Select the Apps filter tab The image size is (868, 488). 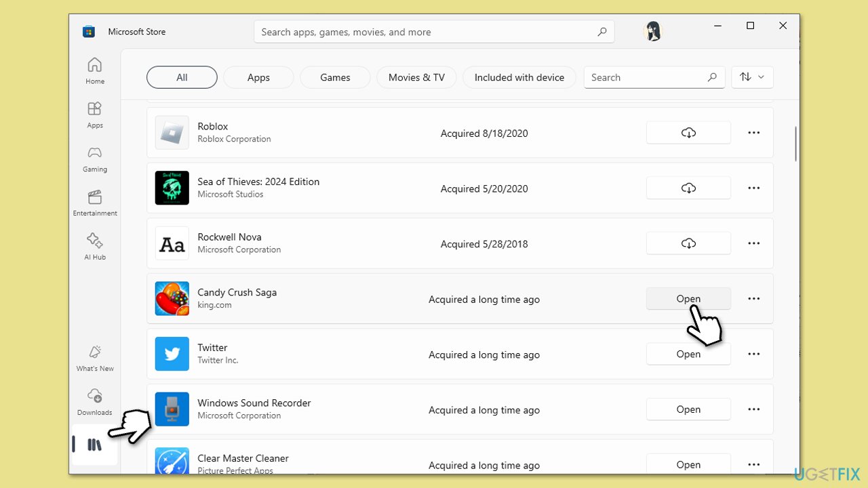pyautogui.click(x=258, y=77)
